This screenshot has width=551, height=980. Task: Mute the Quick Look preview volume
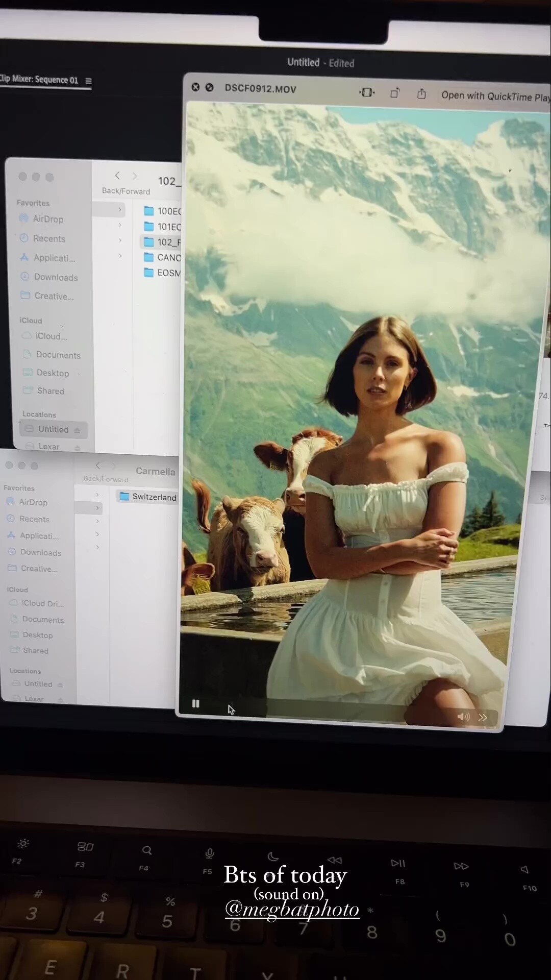click(463, 717)
